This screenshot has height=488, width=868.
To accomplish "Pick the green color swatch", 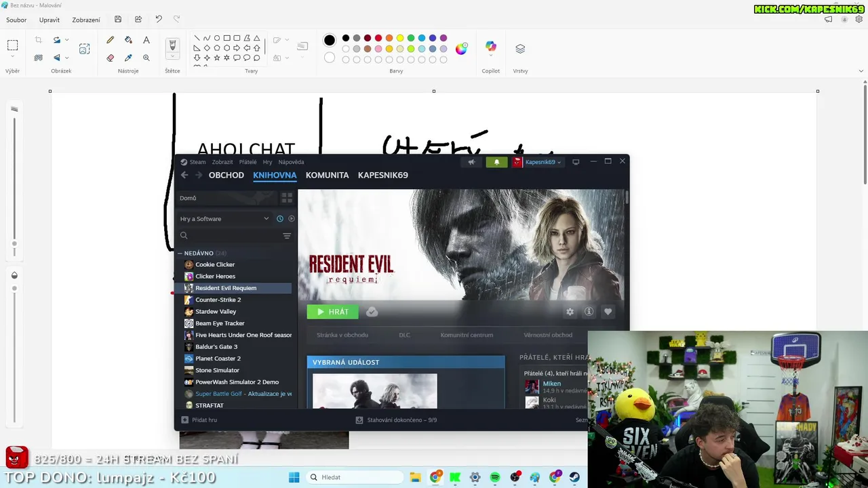I will tap(411, 38).
